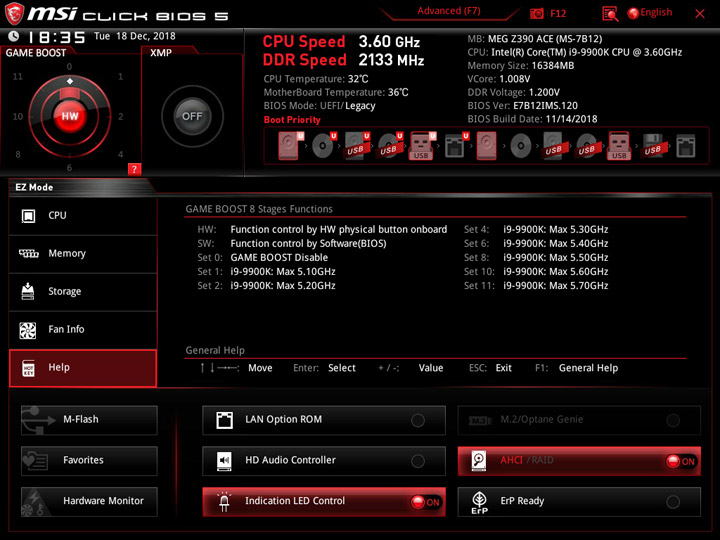
Task: Change language via the English globe button
Action: pos(650,13)
